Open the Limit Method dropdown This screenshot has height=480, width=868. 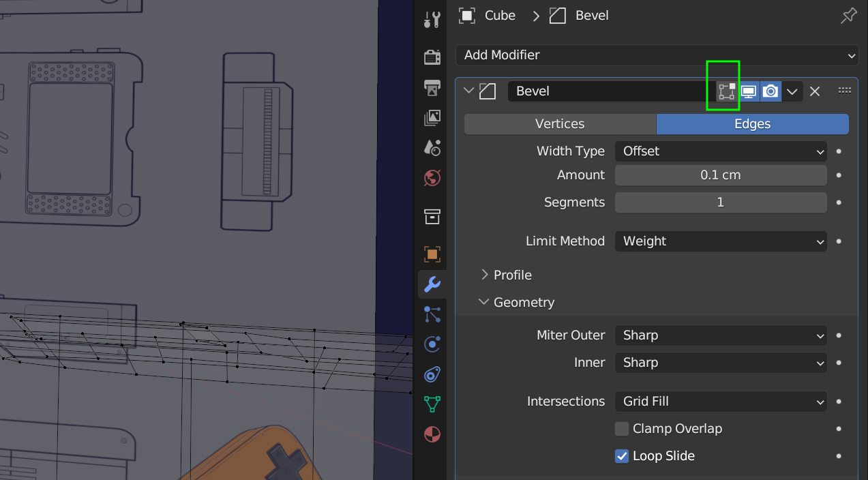pyautogui.click(x=721, y=241)
